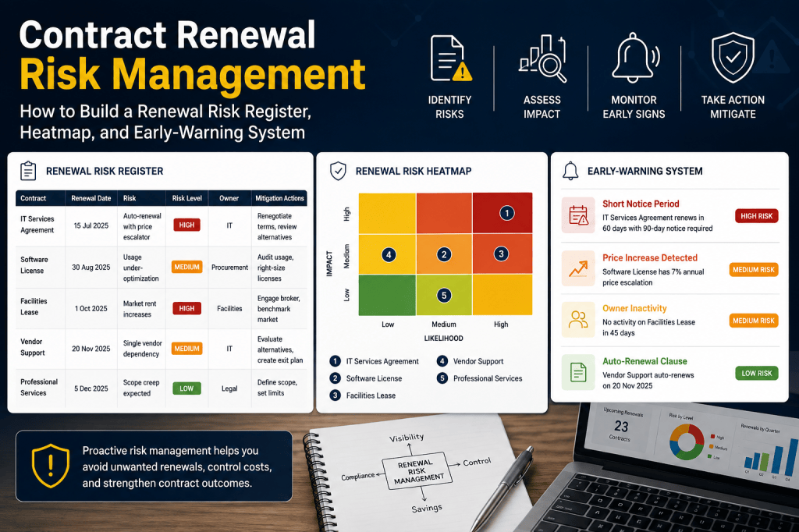This screenshot has height=532, width=799.
Task: Click the clipboard icon beside Renewal Risk Register
Action: pos(28,171)
